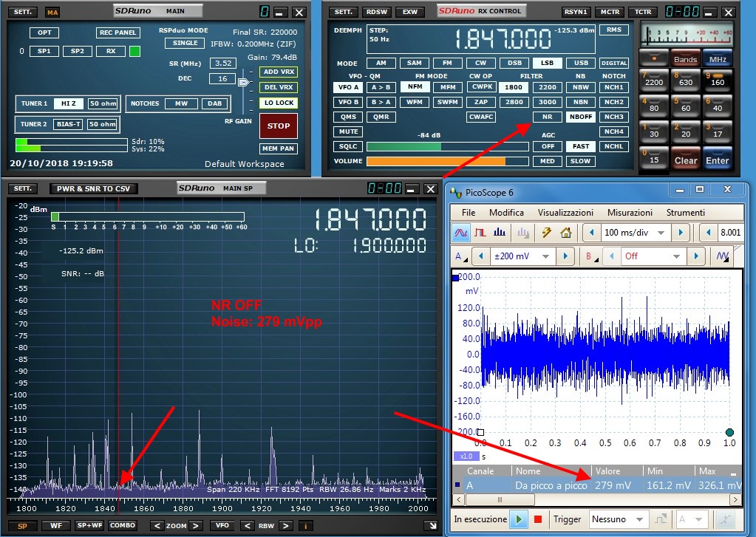Click previous timebase arrow beside 100 ms/div
This screenshot has width=756, height=537.
(592, 233)
